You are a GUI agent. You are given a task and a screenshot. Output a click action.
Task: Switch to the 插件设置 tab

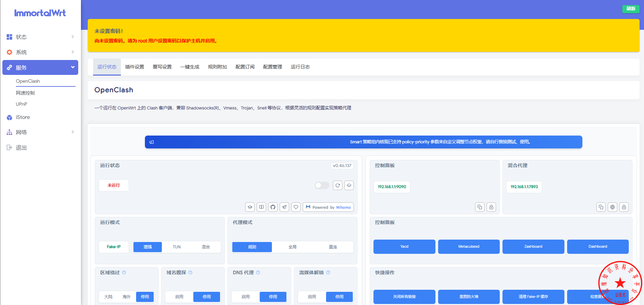[x=134, y=67]
